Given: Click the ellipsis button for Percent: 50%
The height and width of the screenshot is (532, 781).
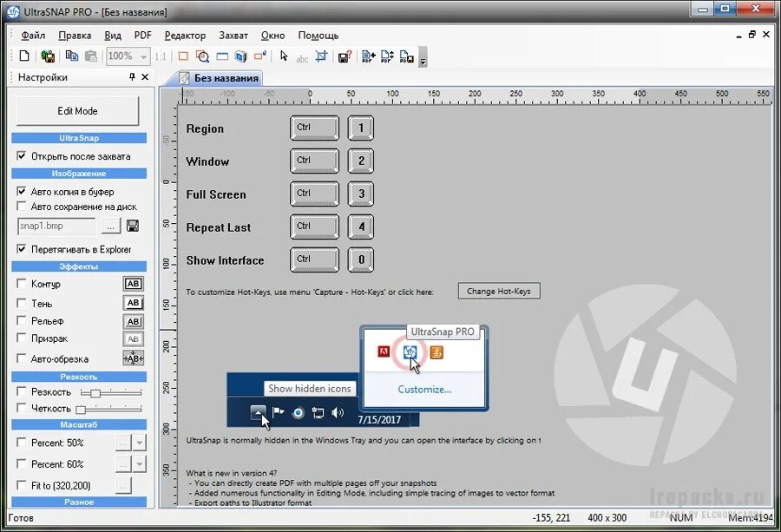Looking at the screenshot, I should pos(123,443).
